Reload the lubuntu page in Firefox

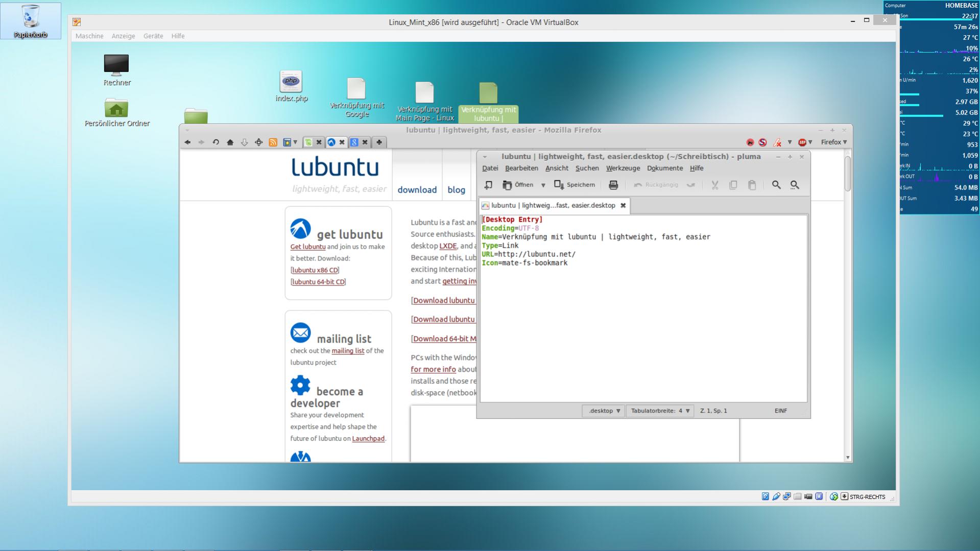coord(216,142)
